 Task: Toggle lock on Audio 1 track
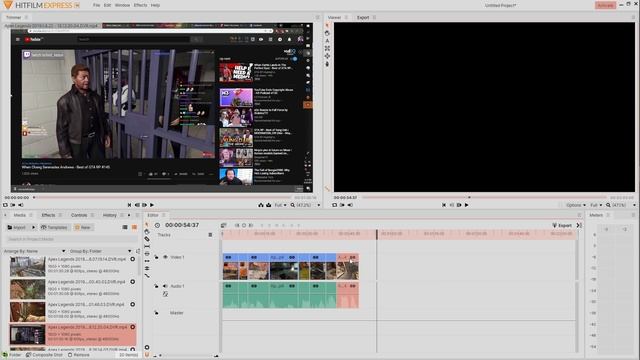156,286
